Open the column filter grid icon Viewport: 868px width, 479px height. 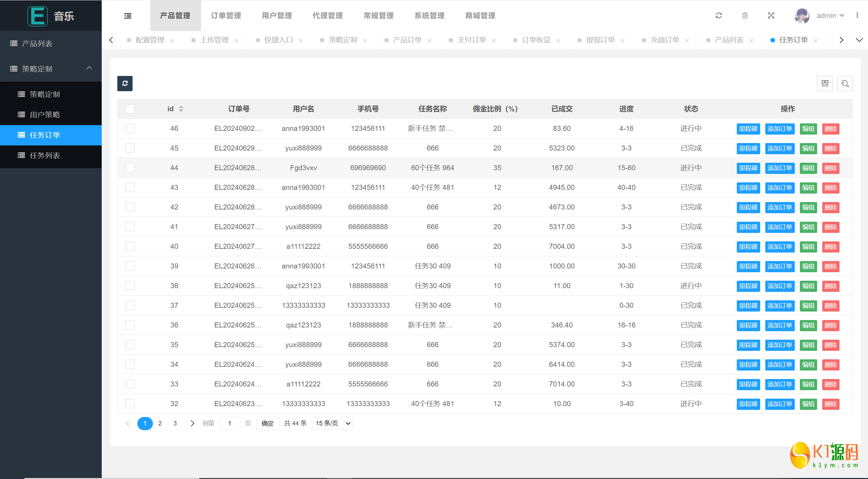pos(825,84)
